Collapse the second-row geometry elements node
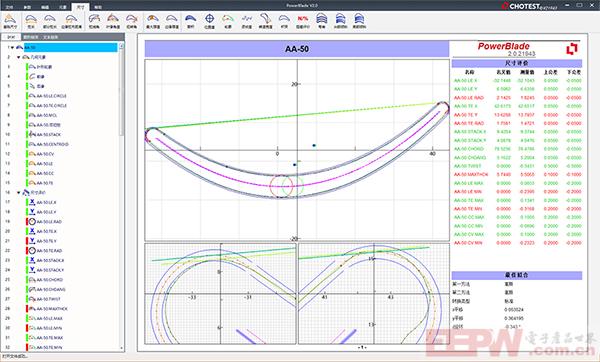 click(18, 57)
